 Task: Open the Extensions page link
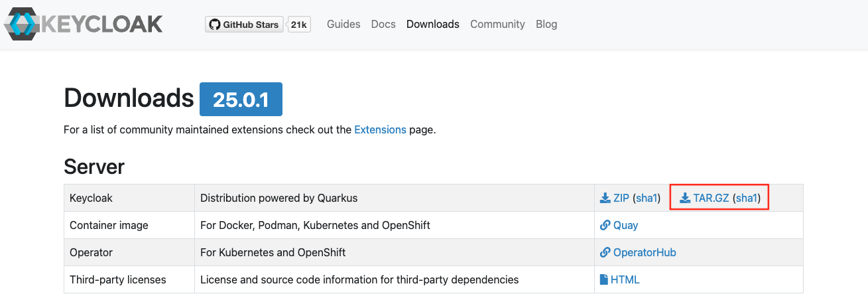(x=380, y=129)
